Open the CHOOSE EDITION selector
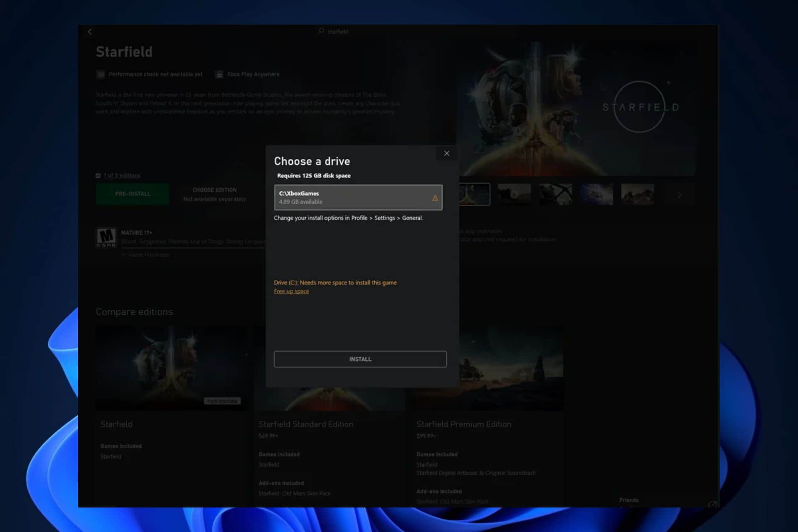 click(x=214, y=194)
